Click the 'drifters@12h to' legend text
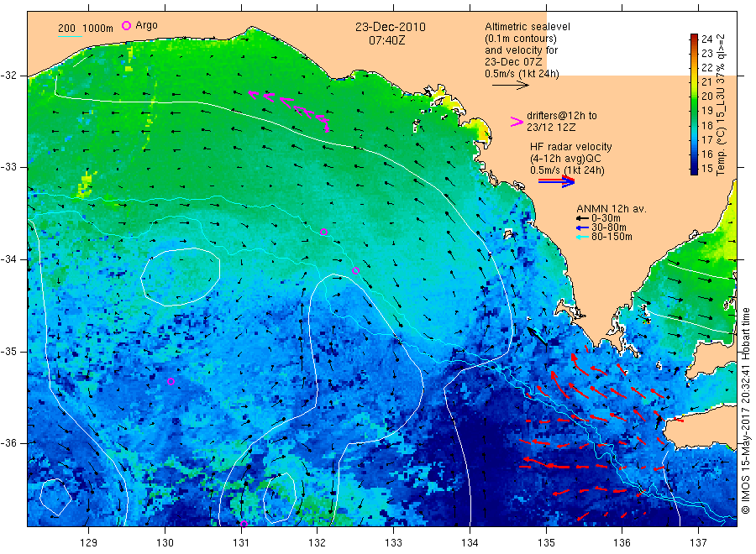 coord(562,116)
